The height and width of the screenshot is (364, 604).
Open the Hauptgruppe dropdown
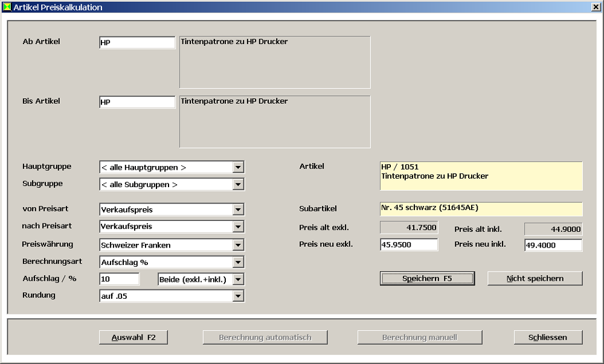click(238, 167)
